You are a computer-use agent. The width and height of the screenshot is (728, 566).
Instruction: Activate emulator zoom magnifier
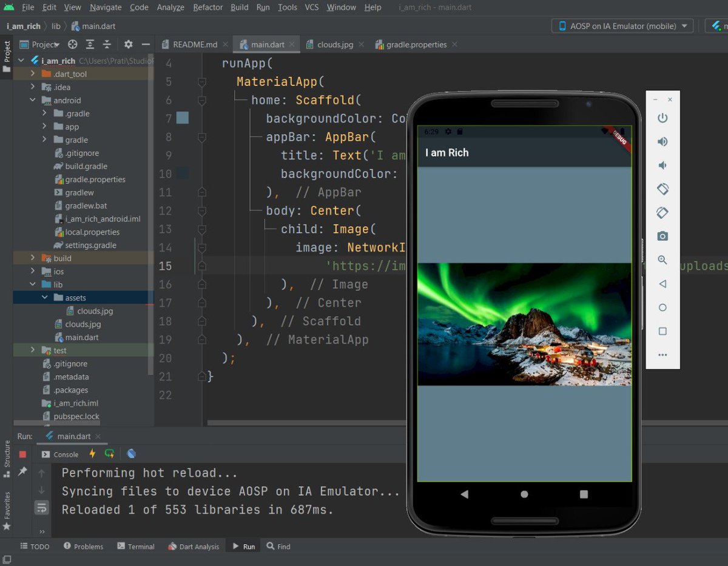pos(662,260)
